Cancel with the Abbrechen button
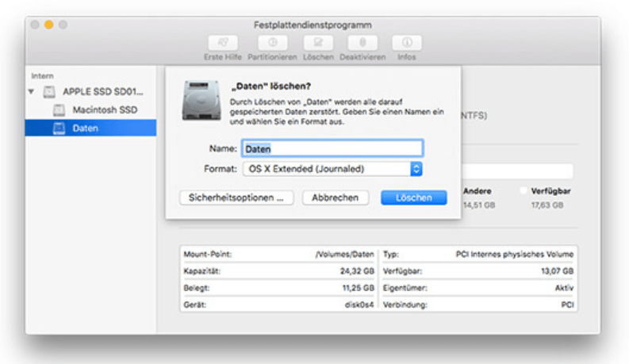The image size is (629, 364). click(336, 197)
